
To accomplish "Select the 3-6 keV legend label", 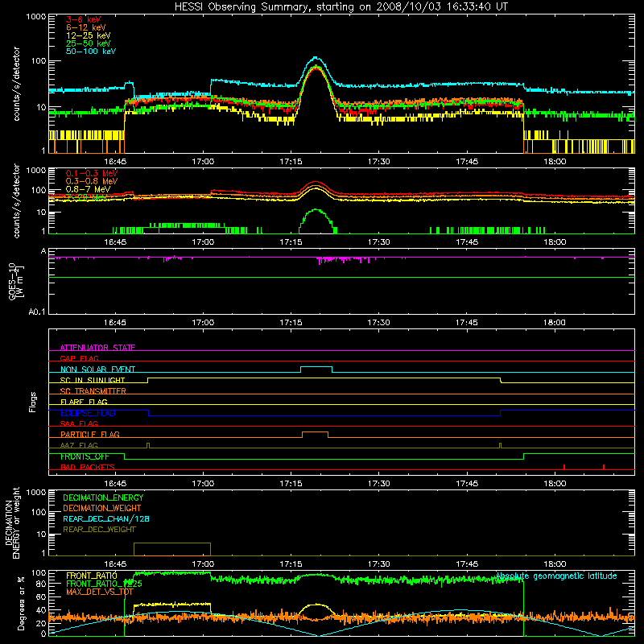I will pos(84,19).
